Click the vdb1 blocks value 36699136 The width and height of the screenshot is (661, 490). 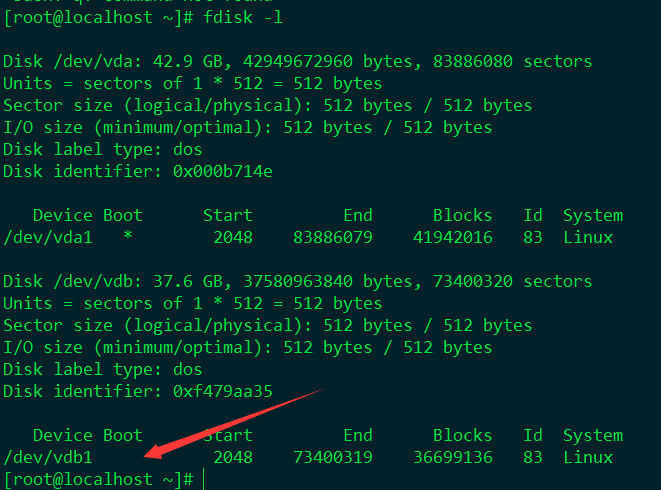[452, 457]
